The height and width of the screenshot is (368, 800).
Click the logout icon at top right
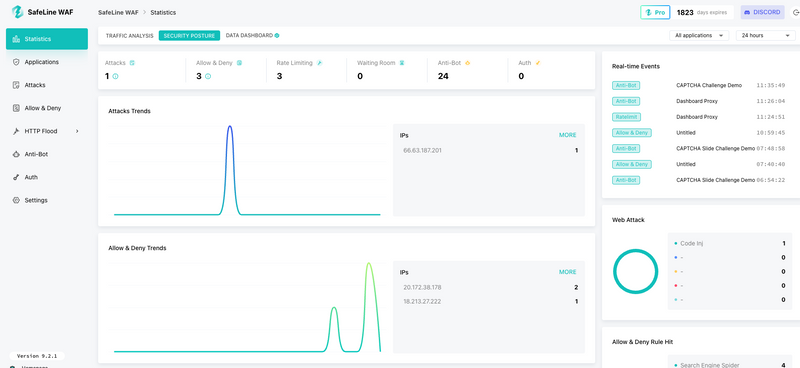coord(796,12)
